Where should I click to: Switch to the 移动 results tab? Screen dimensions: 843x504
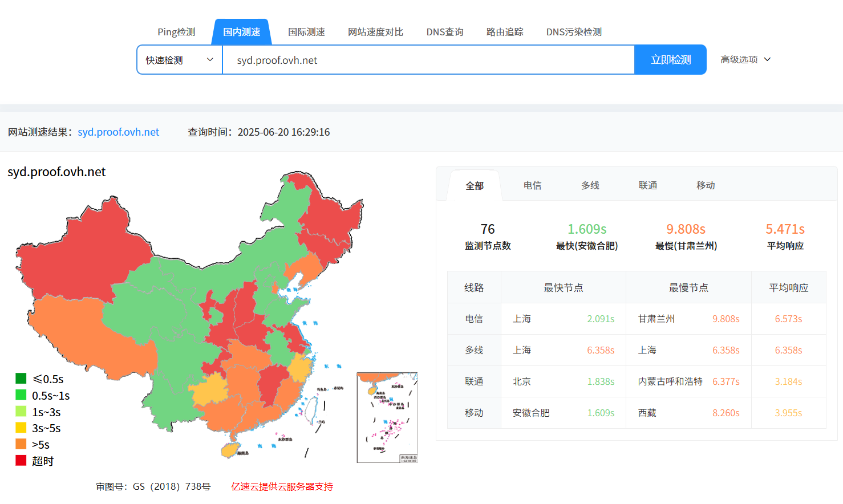706,185
